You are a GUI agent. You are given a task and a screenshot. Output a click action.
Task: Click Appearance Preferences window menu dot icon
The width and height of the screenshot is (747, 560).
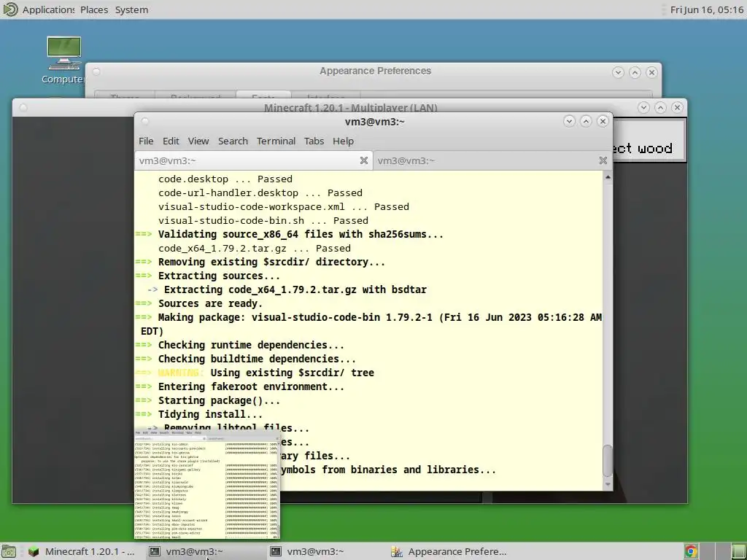coord(96,72)
